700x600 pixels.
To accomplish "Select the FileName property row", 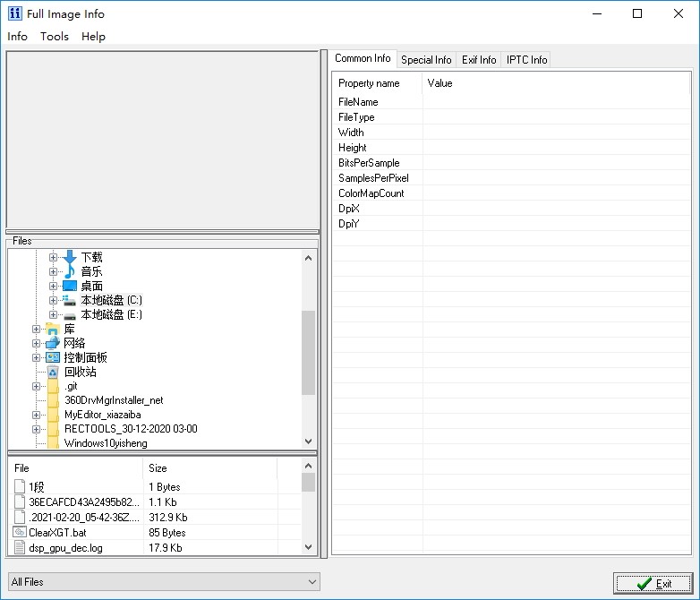I will (x=512, y=102).
